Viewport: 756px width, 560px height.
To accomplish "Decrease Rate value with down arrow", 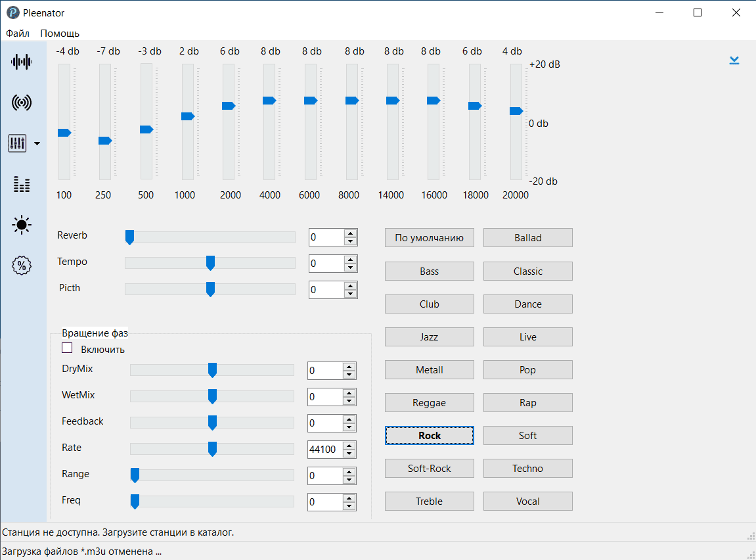I will click(x=349, y=454).
